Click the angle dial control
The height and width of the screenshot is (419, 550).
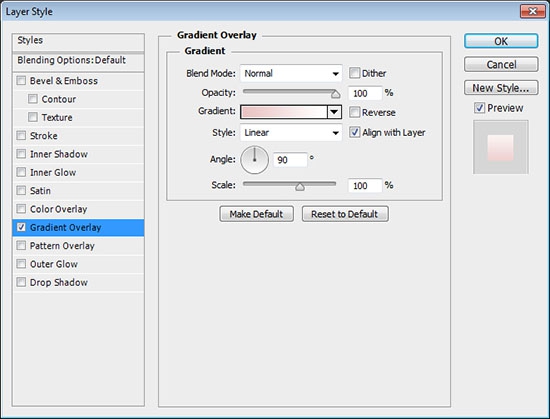pos(255,160)
